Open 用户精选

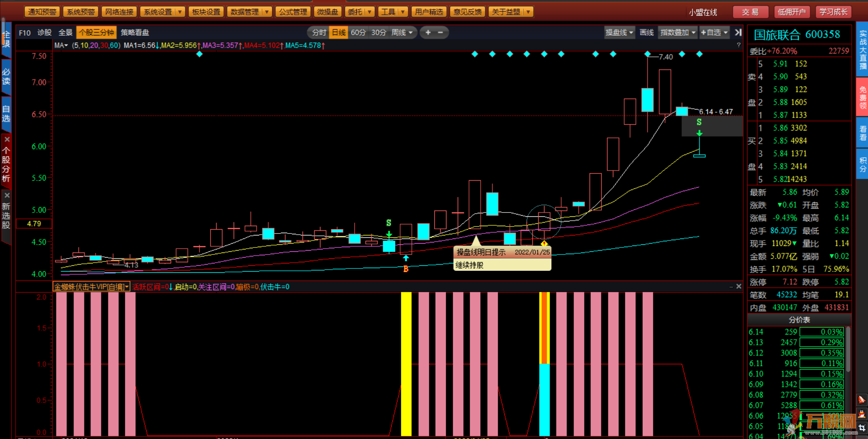click(x=429, y=12)
